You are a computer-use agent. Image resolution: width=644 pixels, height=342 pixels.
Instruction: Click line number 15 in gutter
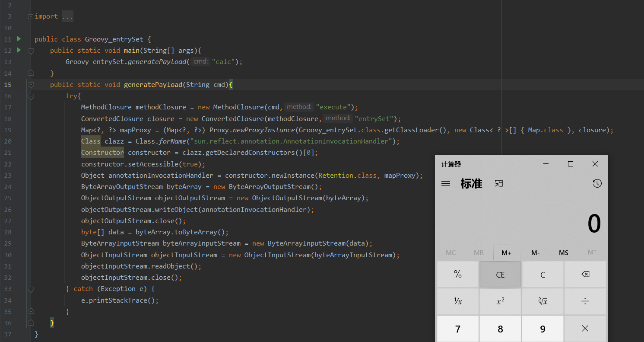point(8,84)
